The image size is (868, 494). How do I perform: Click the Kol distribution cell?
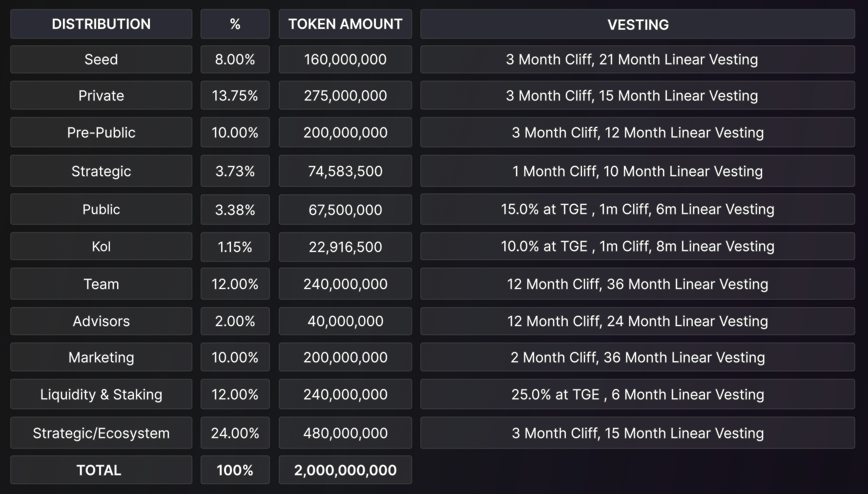(101, 247)
